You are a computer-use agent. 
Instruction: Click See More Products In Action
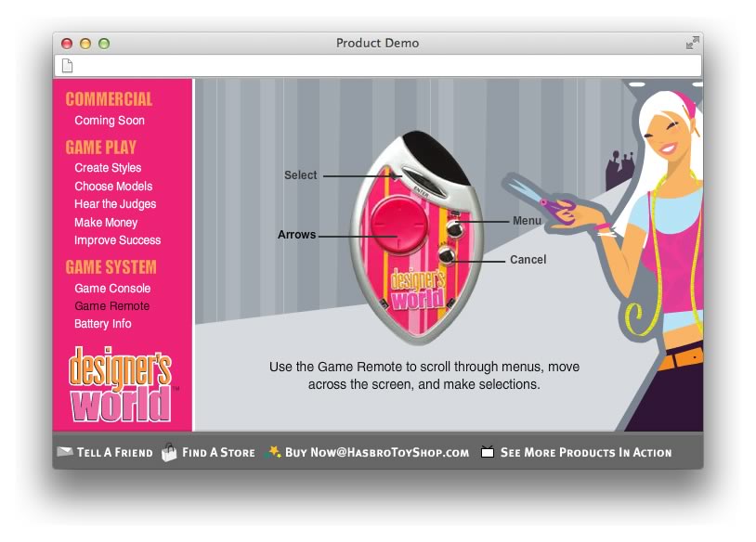(x=586, y=452)
